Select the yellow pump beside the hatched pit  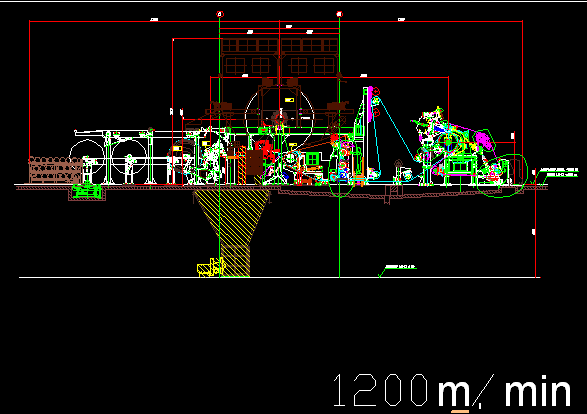click(210, 267)
